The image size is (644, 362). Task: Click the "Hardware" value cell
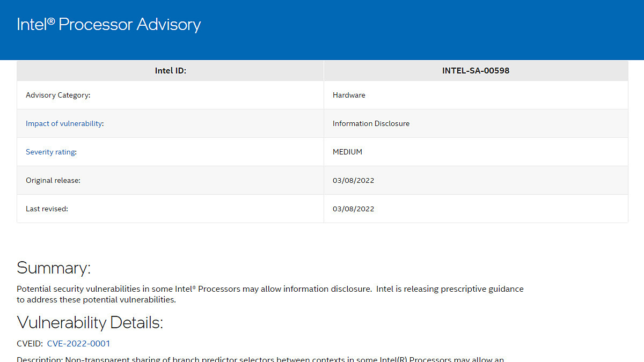click(476, 95)
